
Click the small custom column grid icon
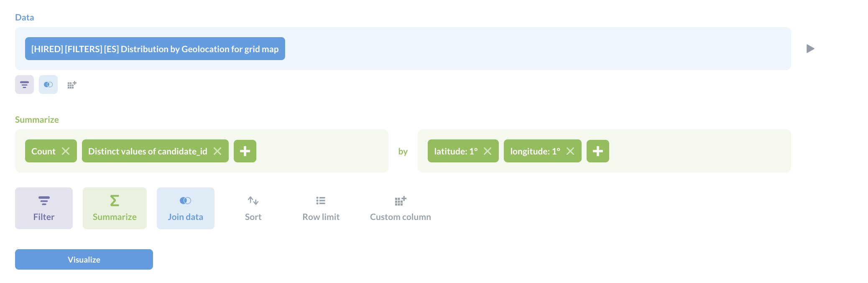72,85
